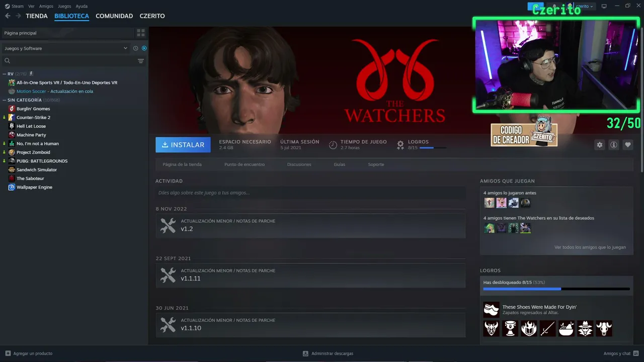Select Motion Soccer in the library
The height and width of the screenshot is (362, 644).
[54, 92]
